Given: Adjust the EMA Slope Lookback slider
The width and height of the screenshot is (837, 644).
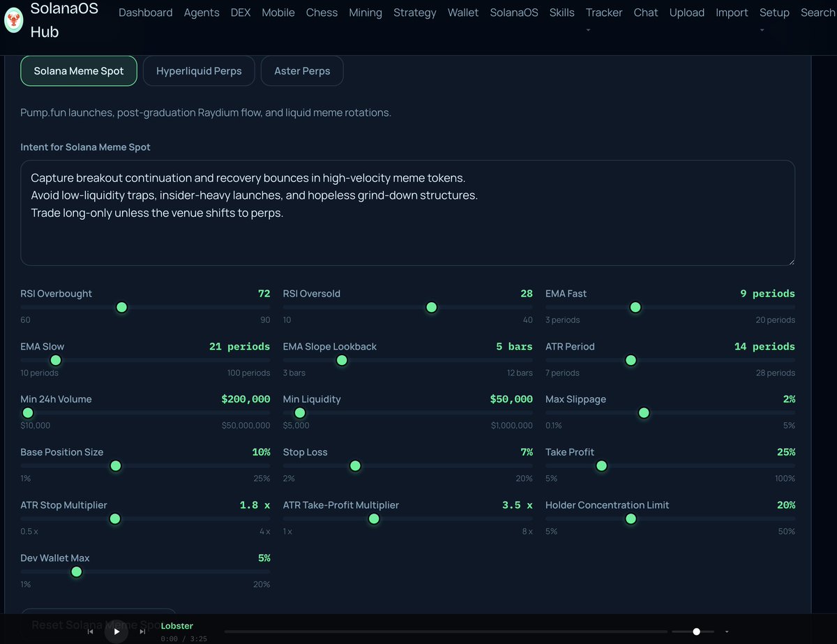Looking at the screenshot, I should [x=407, y=360].
